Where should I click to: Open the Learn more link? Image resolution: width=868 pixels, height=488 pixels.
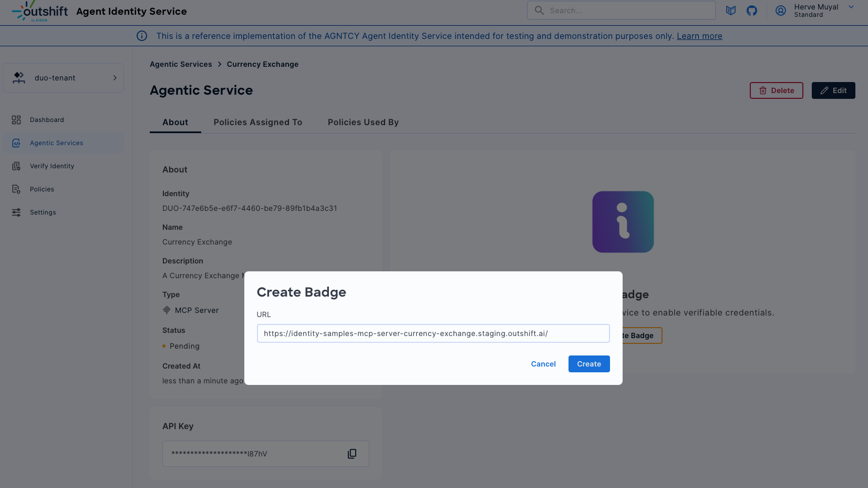pos(699,36)
